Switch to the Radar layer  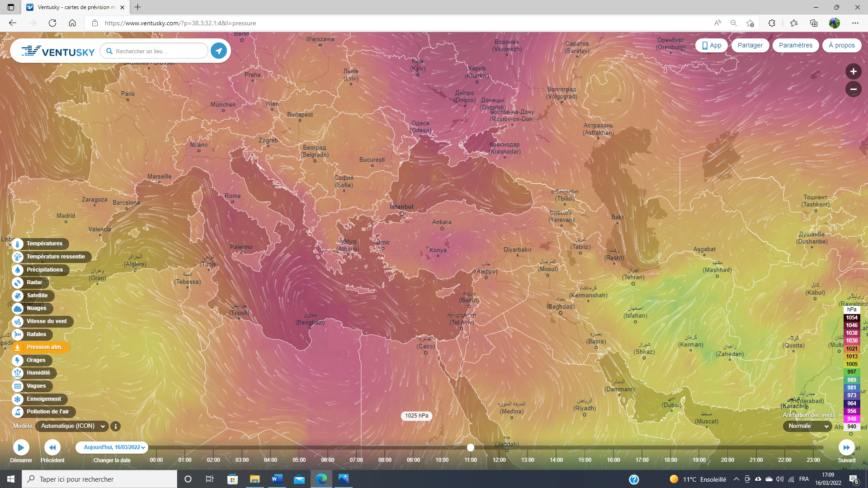click(18, 283)
